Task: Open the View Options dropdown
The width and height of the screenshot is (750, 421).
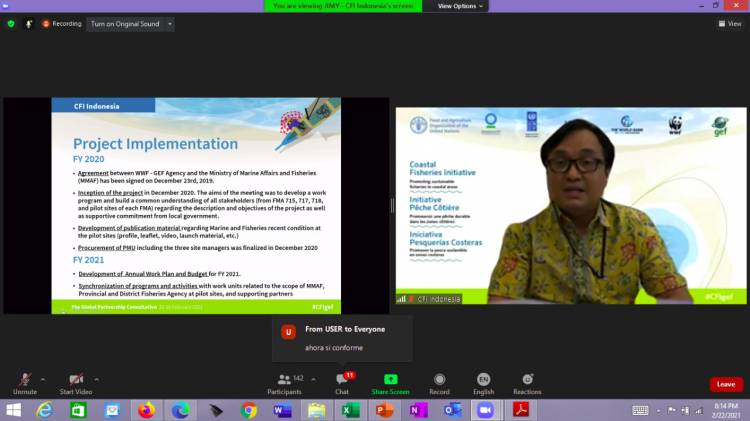Action: [460, 6]
